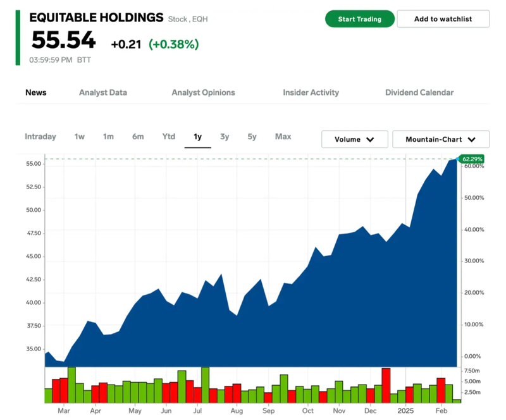Add this stock to watchlist
Screen dimensions: 506x420
[443, 19]
